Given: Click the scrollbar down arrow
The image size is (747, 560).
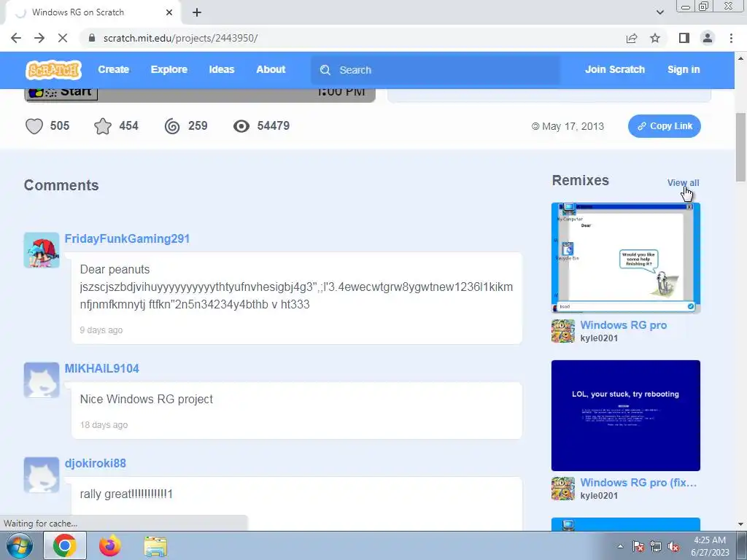Looking at the screenshot, I should [x=741, y=524].
